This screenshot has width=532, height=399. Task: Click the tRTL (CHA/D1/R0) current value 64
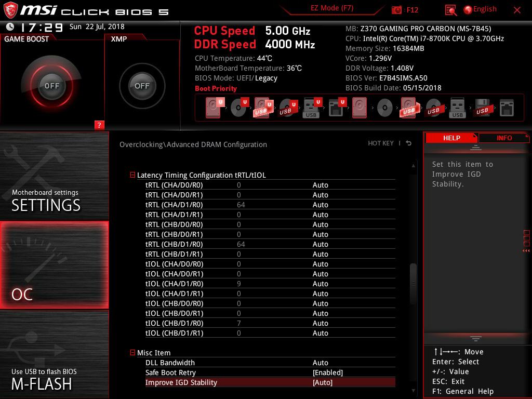click(x=241, y=205)
